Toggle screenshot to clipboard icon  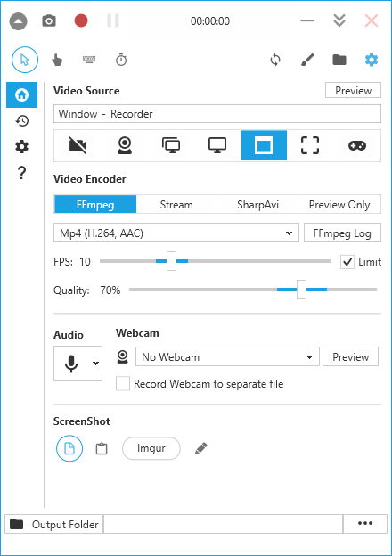tap(102, 448)
